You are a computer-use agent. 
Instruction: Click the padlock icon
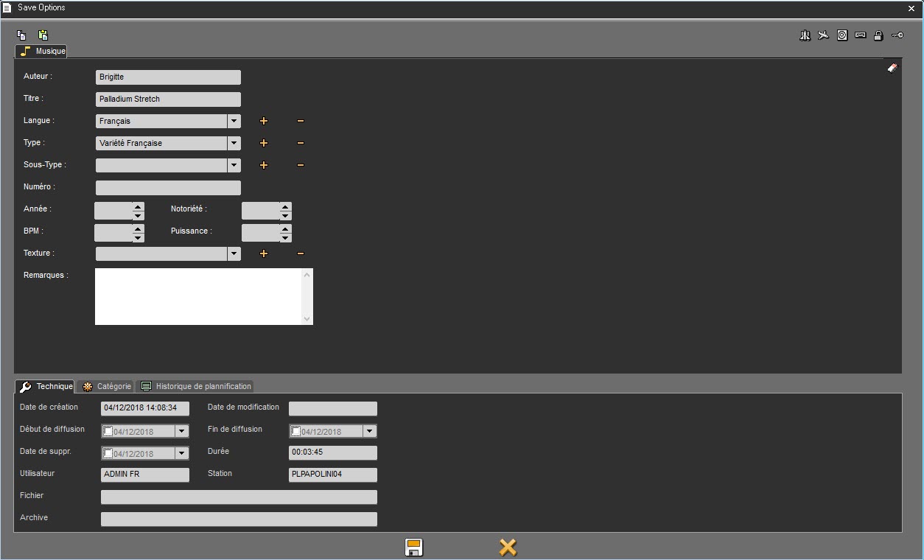878,35
